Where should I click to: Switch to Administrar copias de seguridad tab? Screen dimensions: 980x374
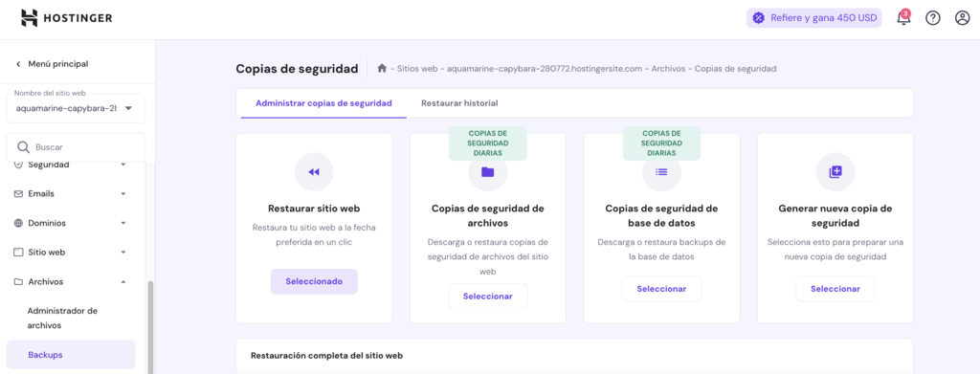point(323,103)
